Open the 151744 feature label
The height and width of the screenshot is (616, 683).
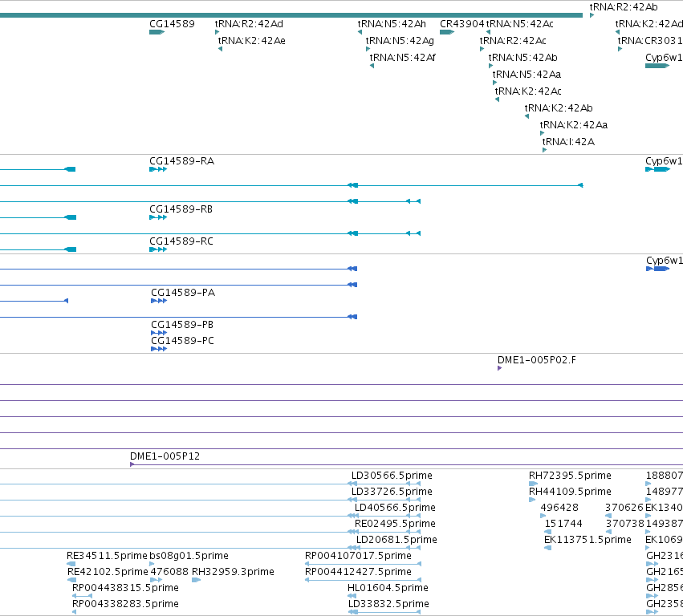pos(563,524)
